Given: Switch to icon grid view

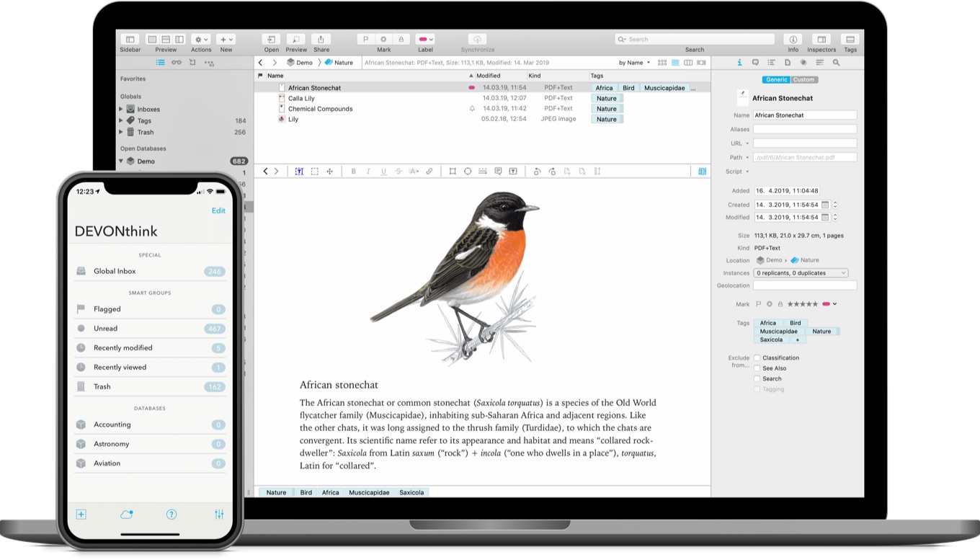Looking at the screenshot, I should (x=662, y=63).
